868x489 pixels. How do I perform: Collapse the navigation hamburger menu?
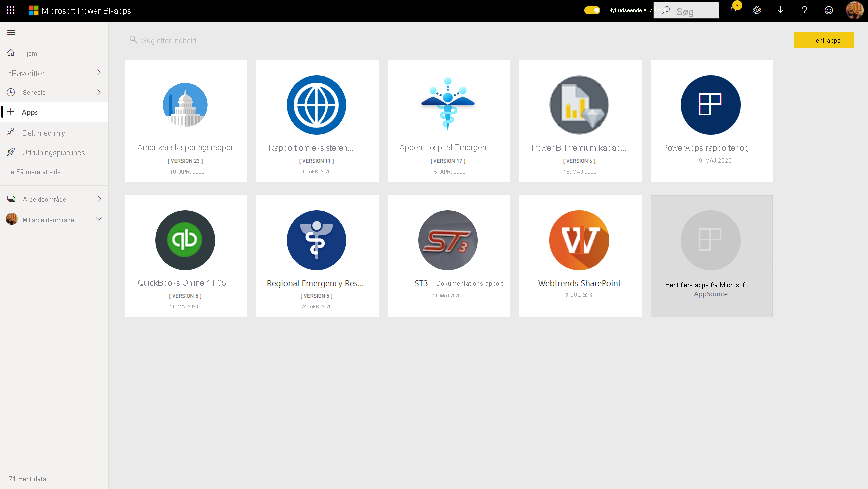[x=11, y=32]
